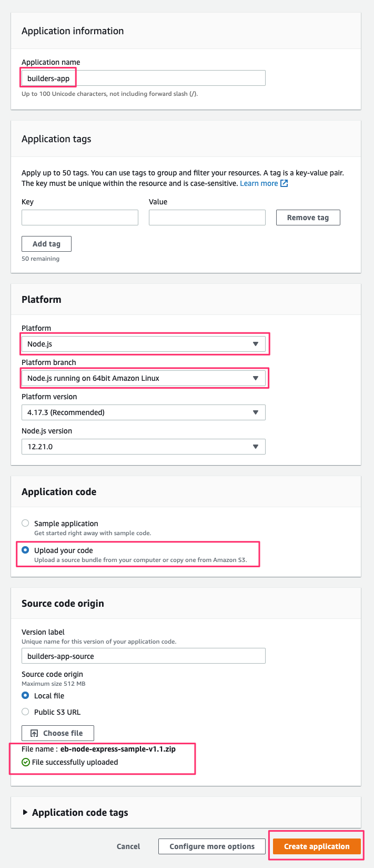Image resolution: width=374 pixels, height=868 pixels.
Task: Select the Local file radio button
Action: pyautogui.click(x=25, y=695)
